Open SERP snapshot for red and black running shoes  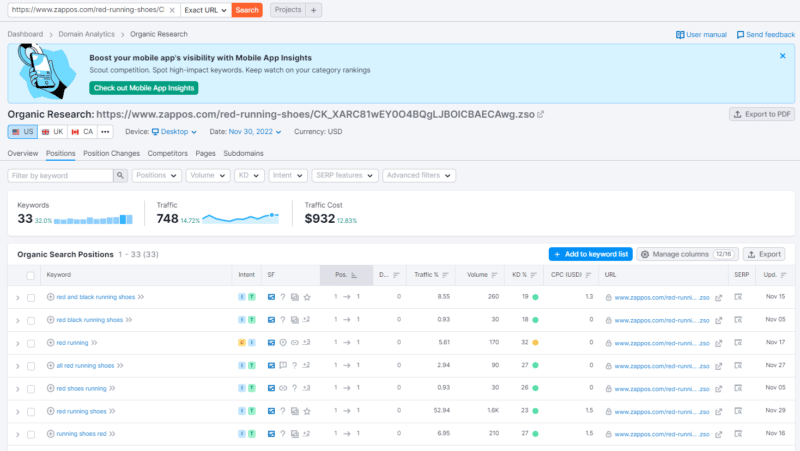[738, 297]
